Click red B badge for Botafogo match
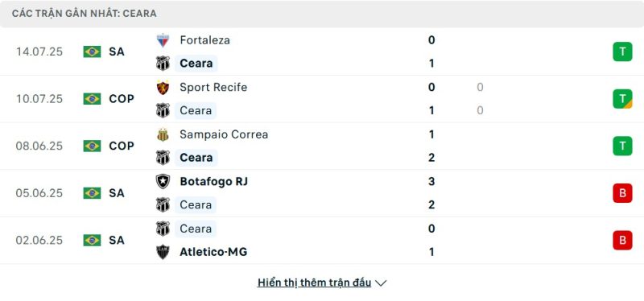This screenshot has width=644, height=301. click(x=622, y=193)
